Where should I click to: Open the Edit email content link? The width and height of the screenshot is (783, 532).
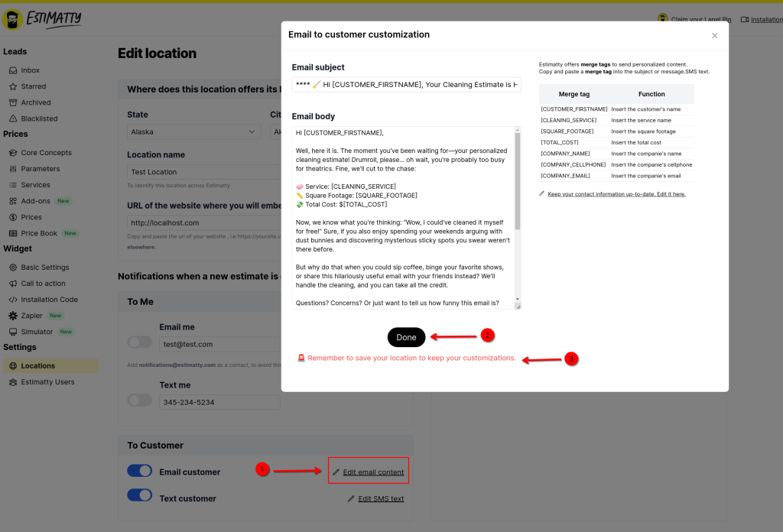pyautogui.click(x=373, y=472)
